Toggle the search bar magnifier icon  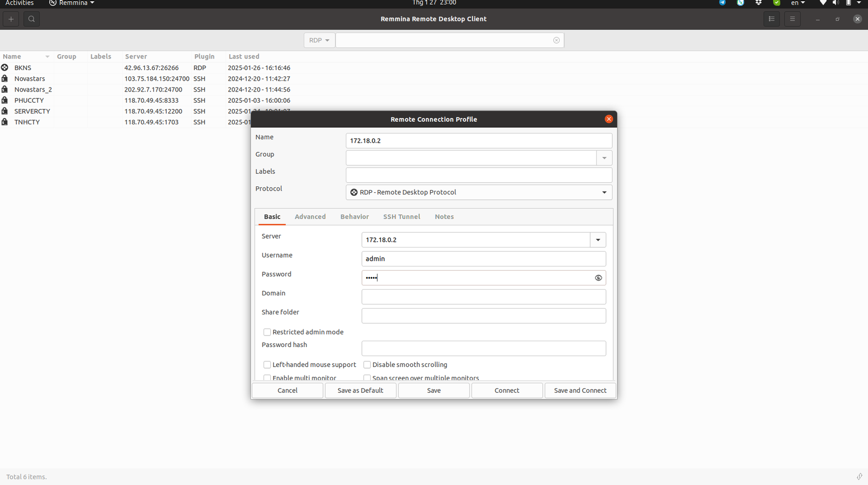click(32, 19)
